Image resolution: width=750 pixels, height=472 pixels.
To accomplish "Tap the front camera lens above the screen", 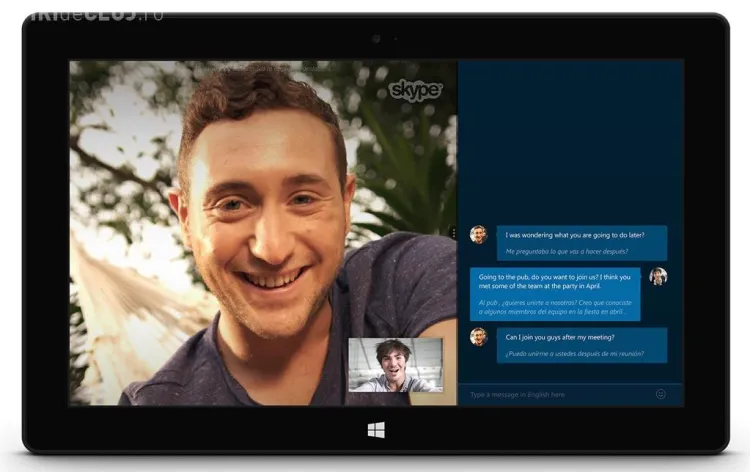I will pos(376,39).
